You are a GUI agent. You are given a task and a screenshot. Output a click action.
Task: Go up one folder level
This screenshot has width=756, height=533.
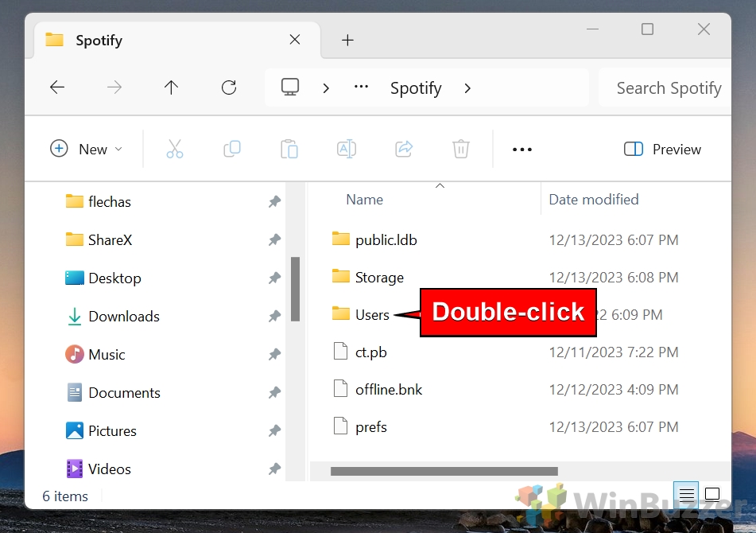171,88
